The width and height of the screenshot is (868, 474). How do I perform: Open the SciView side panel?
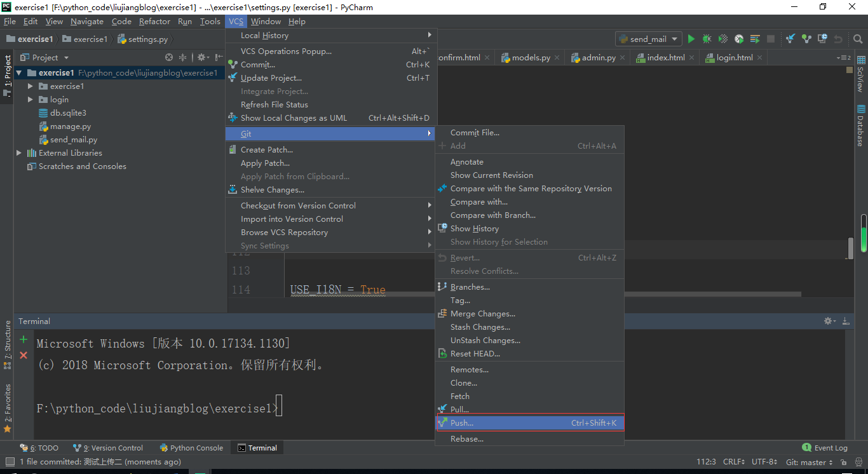tap(861, 74)
